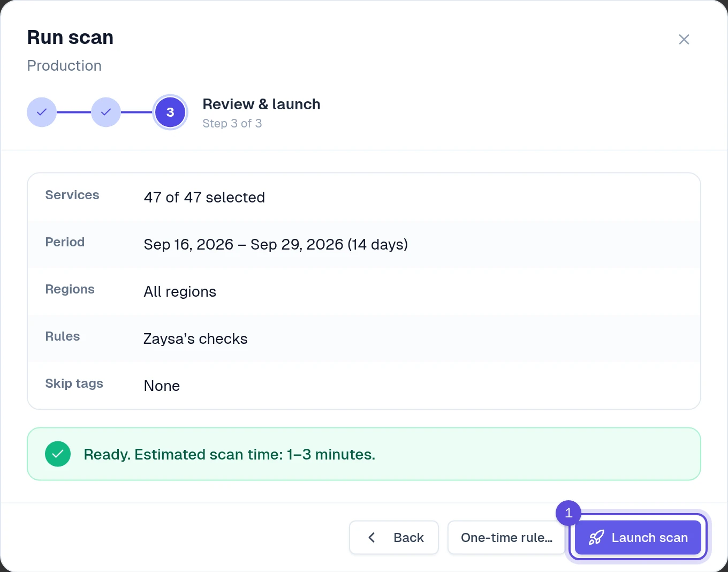The height and width of the screenshot is (572, 728).
Task: Click the Skip tags "None" value
Action: pyautogui.click(x=162, y=386)
